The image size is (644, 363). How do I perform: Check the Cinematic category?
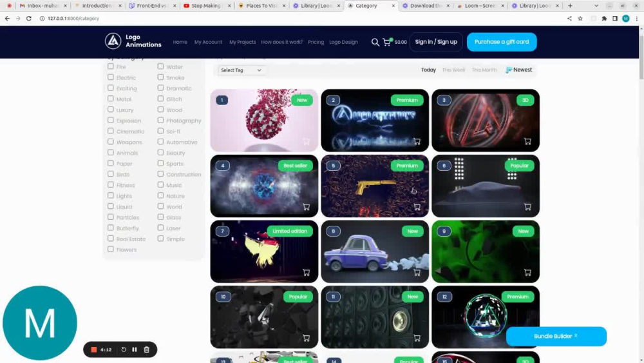click(x=111, y=131)
